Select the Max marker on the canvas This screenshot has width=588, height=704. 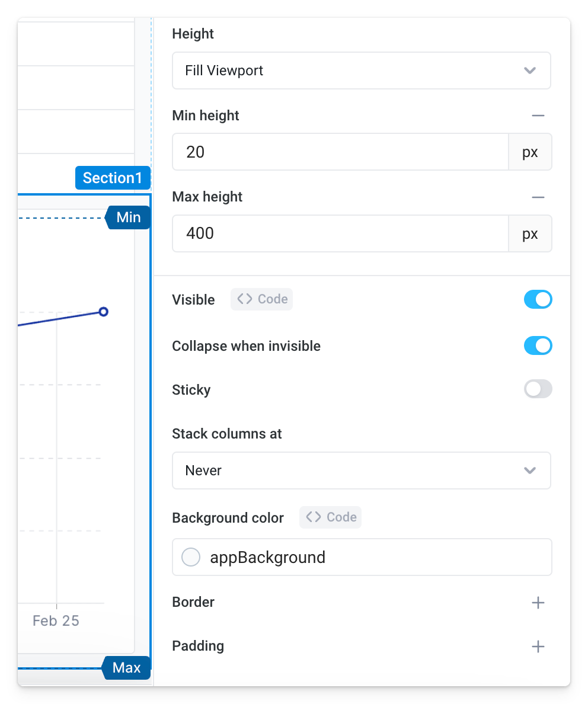[126, 667]
